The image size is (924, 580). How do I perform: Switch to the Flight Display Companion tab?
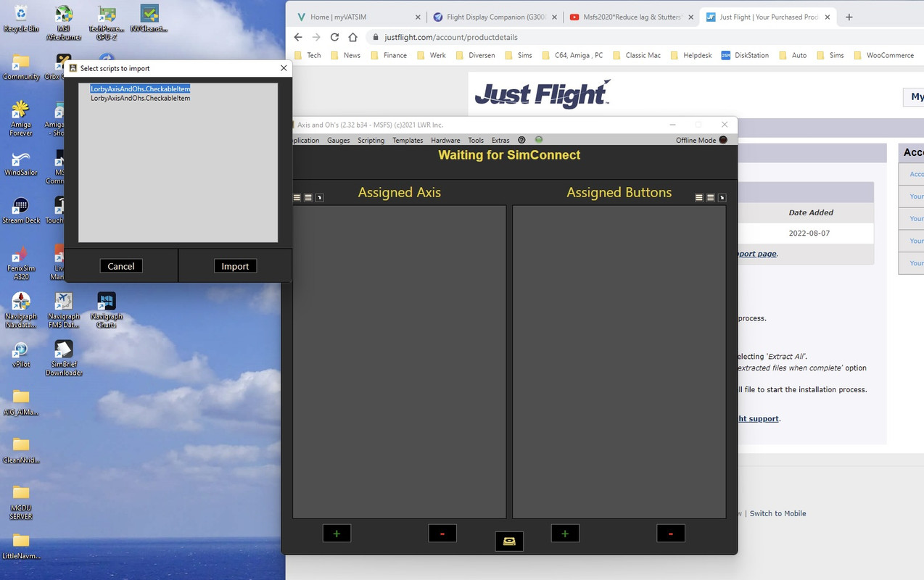pyautogui.click(x=495, y=17)
